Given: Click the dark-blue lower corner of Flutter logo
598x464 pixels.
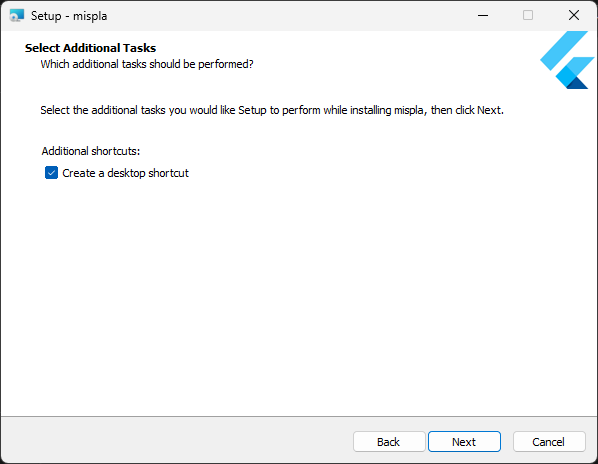Looking at the screenshot, I should (x=577, y=83).
